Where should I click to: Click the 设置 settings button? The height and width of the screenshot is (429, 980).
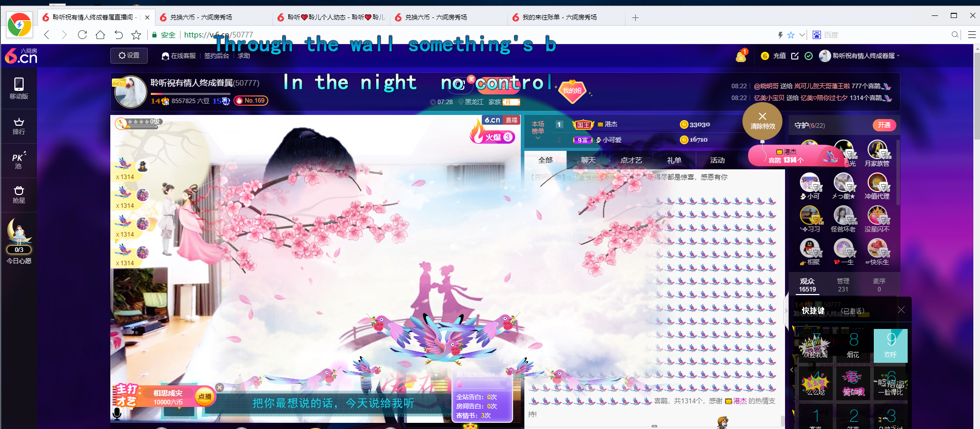[129, 55]
